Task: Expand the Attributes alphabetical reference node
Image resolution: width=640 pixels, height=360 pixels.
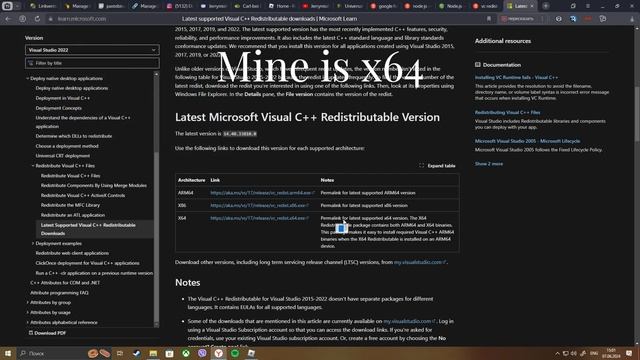Action: [28, 322]
